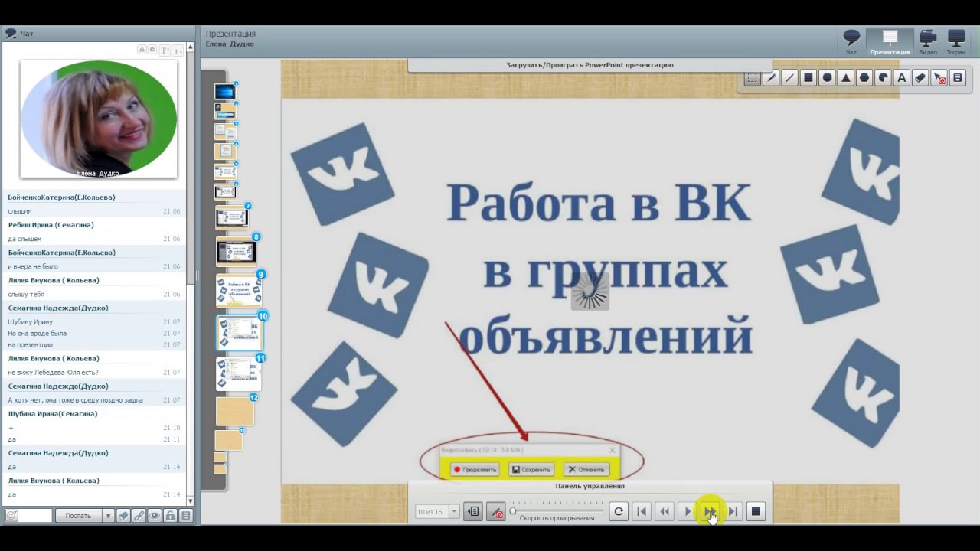The height and width of the screenshot is (551, 980).
Task: Select the text annotation tool
Action: [901, 78]
